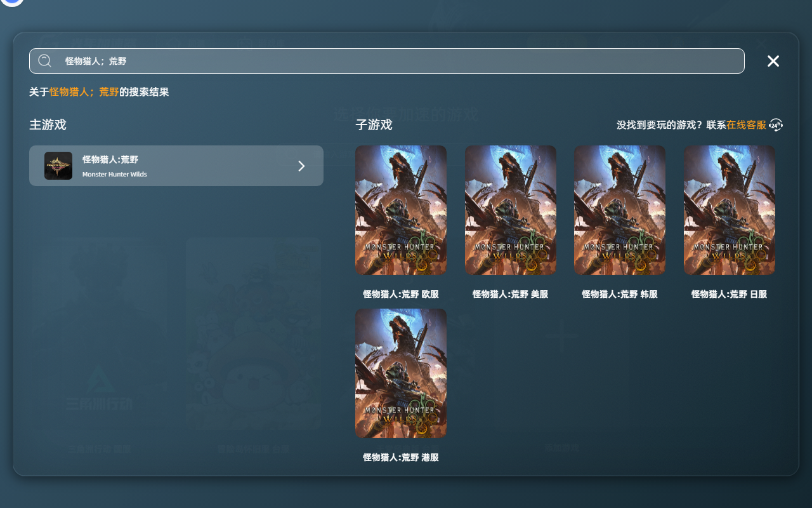Click the search magnifier icon
This screenshot has height=508, width=812.
tap(44, 61)
